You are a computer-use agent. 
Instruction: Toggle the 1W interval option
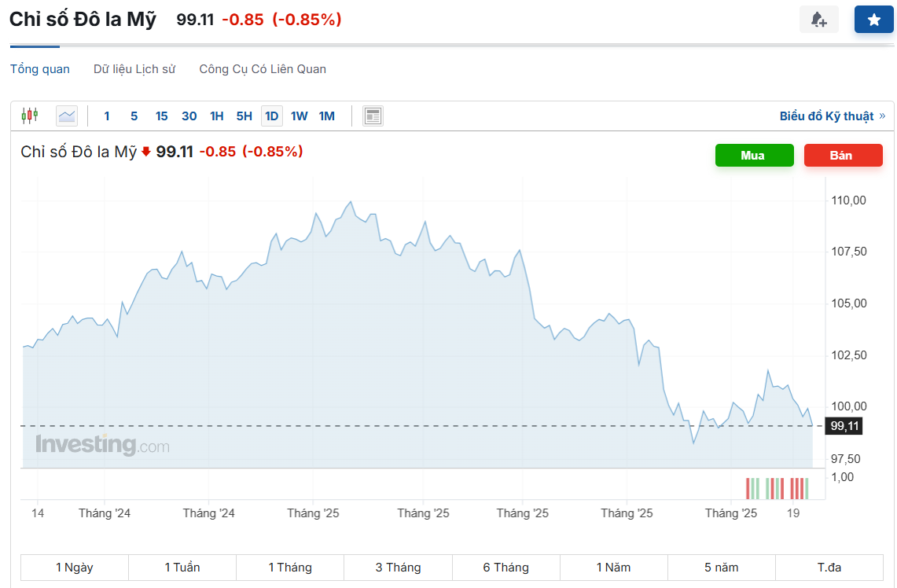click(300, 116)
